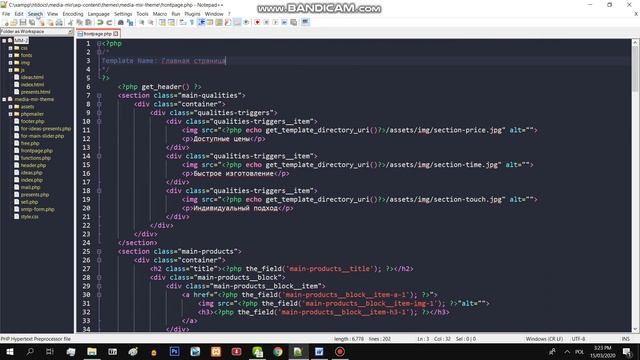Select presents.html in the workspace tree
The image size is (640, 360).
(36, 92)
